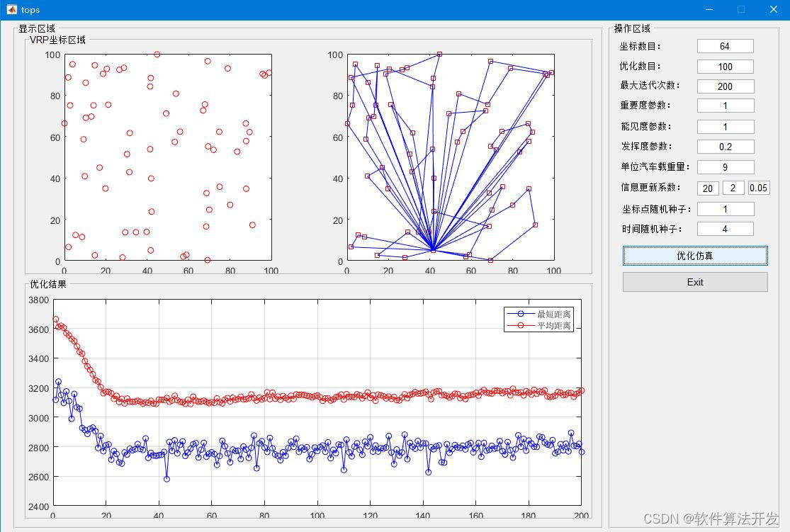Click inside the blue route map plot
790x532 pixels.
[451, 157]
